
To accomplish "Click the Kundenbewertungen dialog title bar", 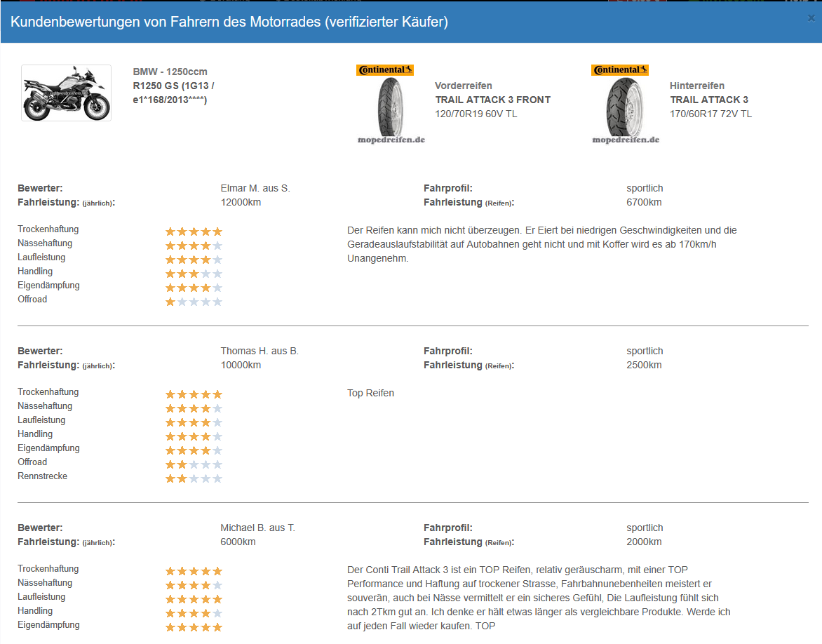I will click(351, 22).
